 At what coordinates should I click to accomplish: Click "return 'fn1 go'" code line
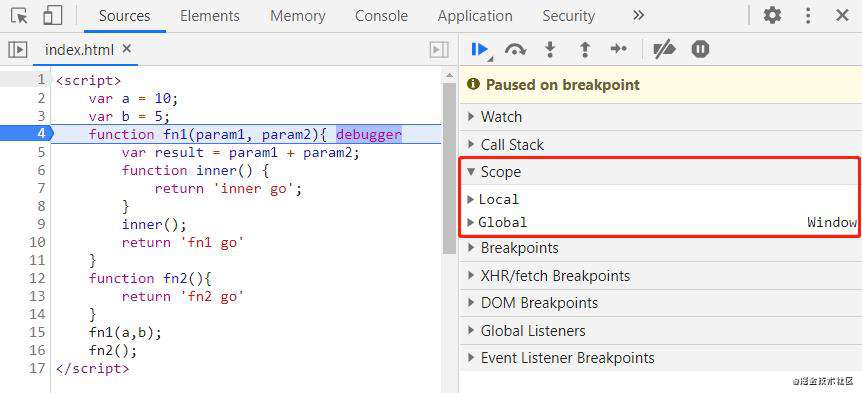tap(183, 242)
